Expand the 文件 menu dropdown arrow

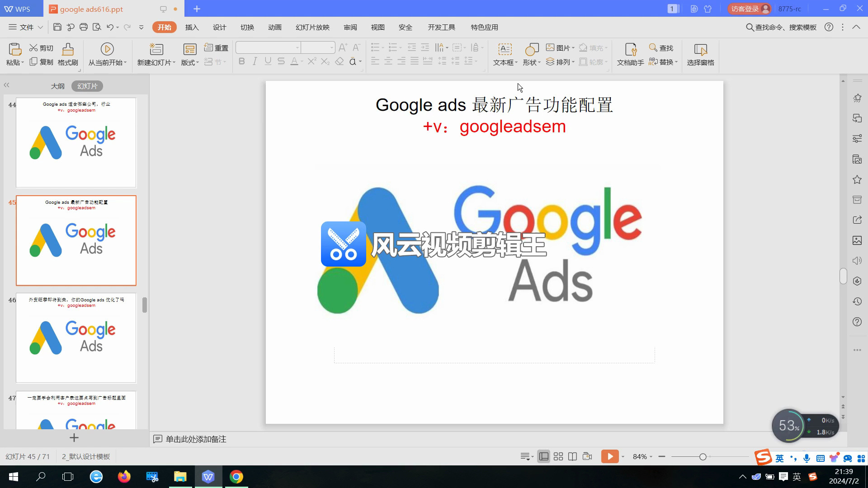[40, 27]
